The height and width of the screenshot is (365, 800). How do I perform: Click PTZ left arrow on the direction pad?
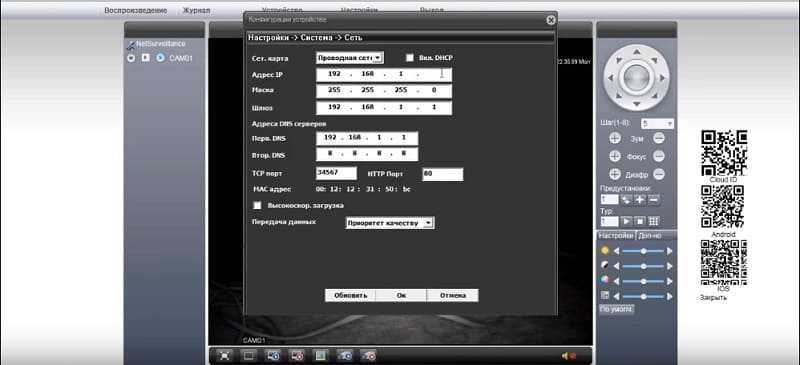[x=610, y=78]
